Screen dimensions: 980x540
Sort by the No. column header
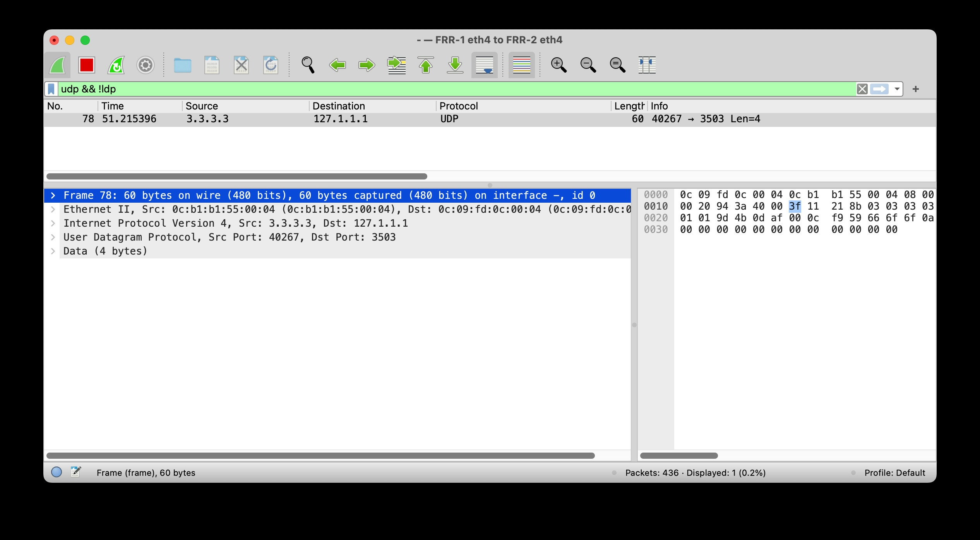coord(71,106)
